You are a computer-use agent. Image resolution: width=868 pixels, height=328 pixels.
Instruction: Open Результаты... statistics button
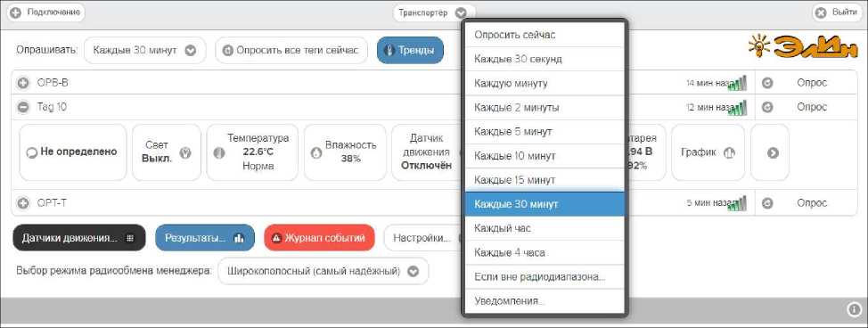point(205,238)
